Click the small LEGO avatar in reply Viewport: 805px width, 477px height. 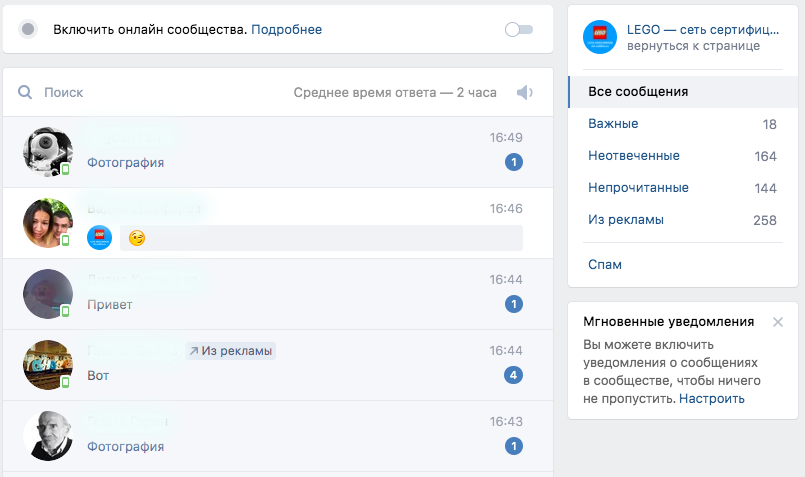coord(100,238)
